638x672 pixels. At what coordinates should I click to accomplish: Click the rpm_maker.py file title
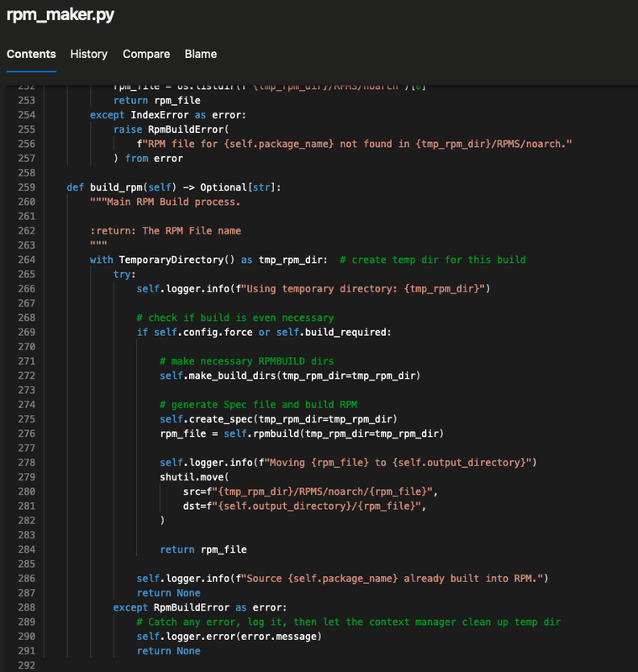(61, 15)
